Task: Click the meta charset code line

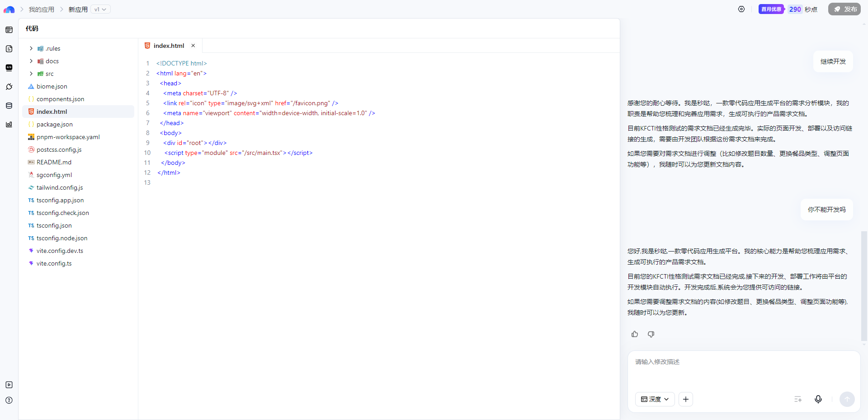Action: coord(200,93)
